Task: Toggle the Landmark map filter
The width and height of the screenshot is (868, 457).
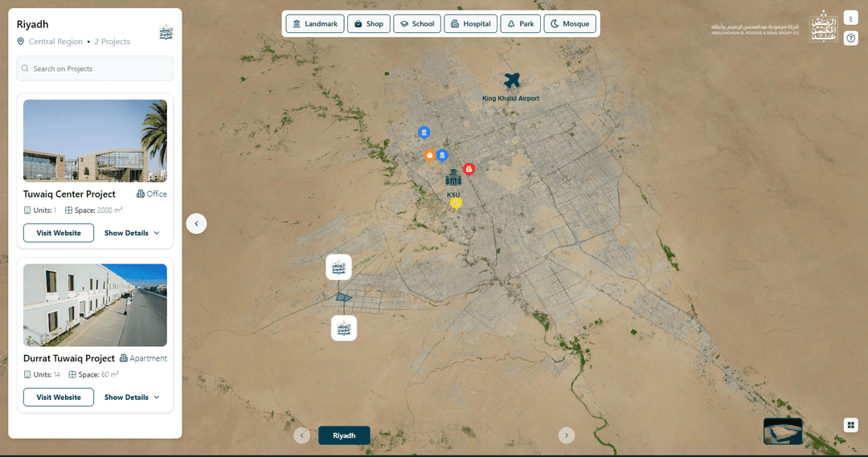Action: [x=315, y=24]
